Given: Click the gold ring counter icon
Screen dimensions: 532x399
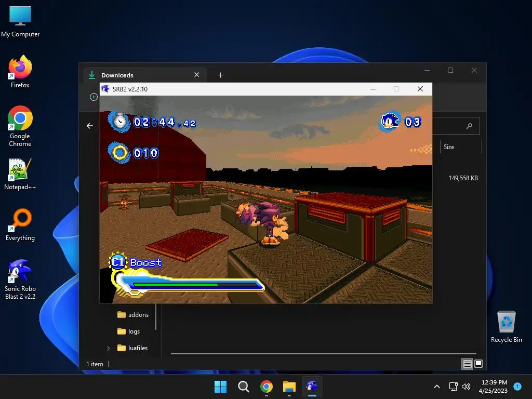Looking at the screenshot, I should [x=119, y=153].
